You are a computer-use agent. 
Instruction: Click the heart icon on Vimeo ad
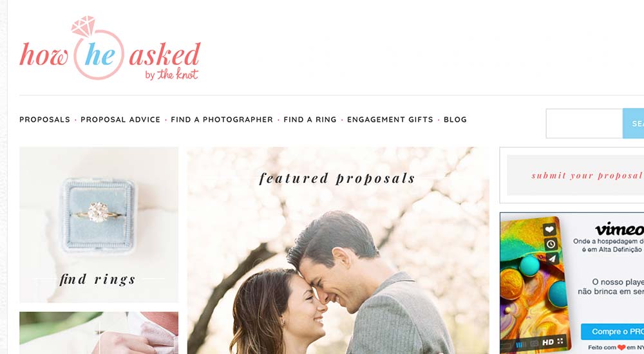point(549,230)
